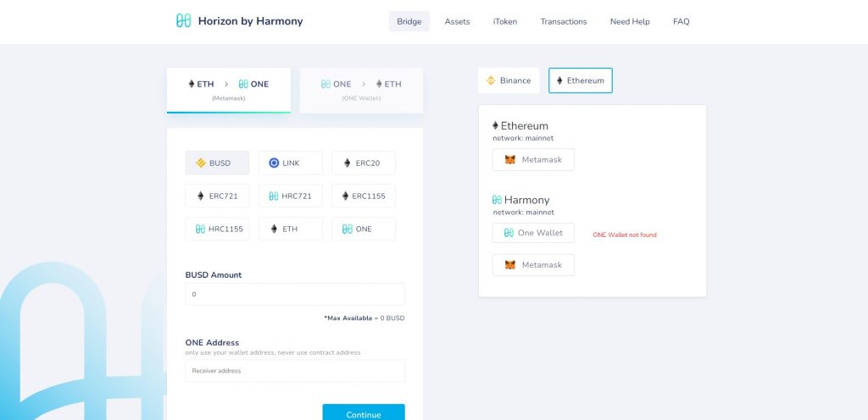Choose the ERC1155 token type
The image size is (868, 420).
[x=363, y=196]
